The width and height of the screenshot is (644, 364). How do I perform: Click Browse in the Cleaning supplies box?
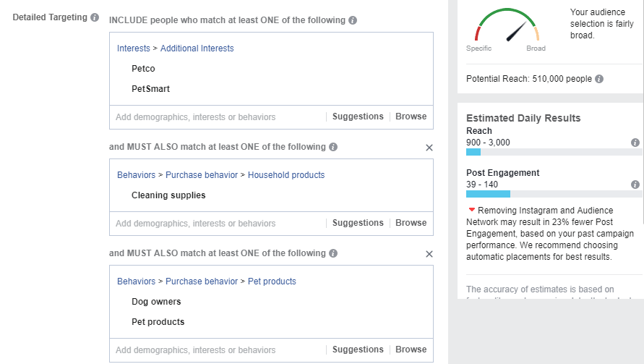(411, 222)
